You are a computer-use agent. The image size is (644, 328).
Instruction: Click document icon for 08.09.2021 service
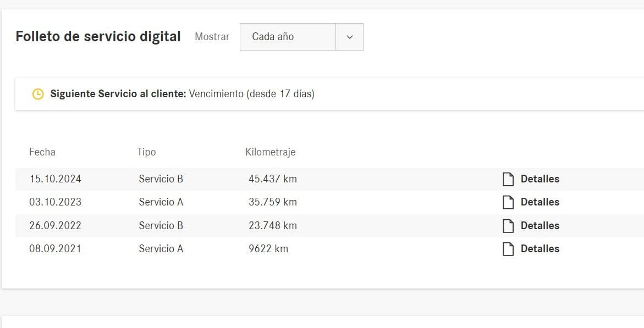[508, 249]
